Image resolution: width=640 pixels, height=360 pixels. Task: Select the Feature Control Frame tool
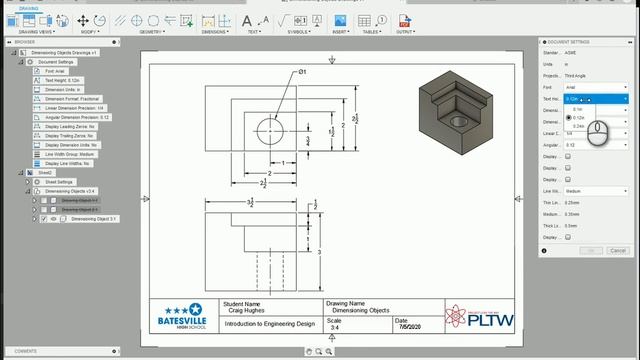click(x=300, y=20)
